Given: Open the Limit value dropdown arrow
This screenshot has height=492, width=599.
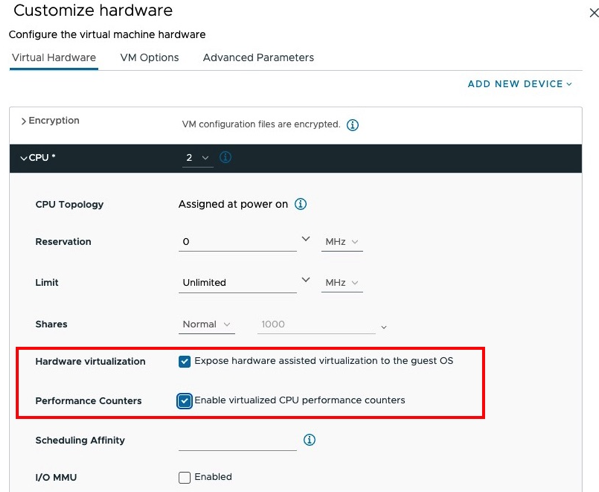Looking at the screenshot, I should pyautogui.click(x=306, y=280).
